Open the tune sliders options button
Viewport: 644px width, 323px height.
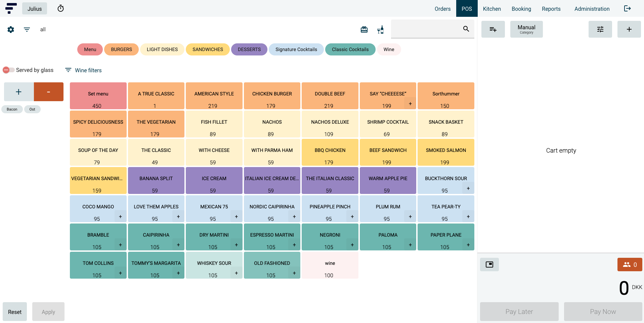[x=600, y=29]
